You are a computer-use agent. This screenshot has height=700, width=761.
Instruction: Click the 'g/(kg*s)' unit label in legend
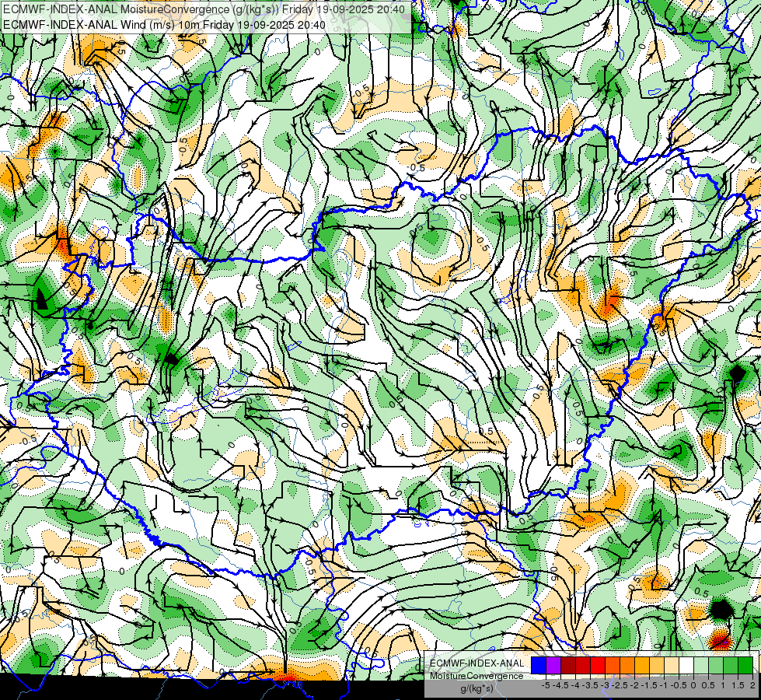point(476,689)
